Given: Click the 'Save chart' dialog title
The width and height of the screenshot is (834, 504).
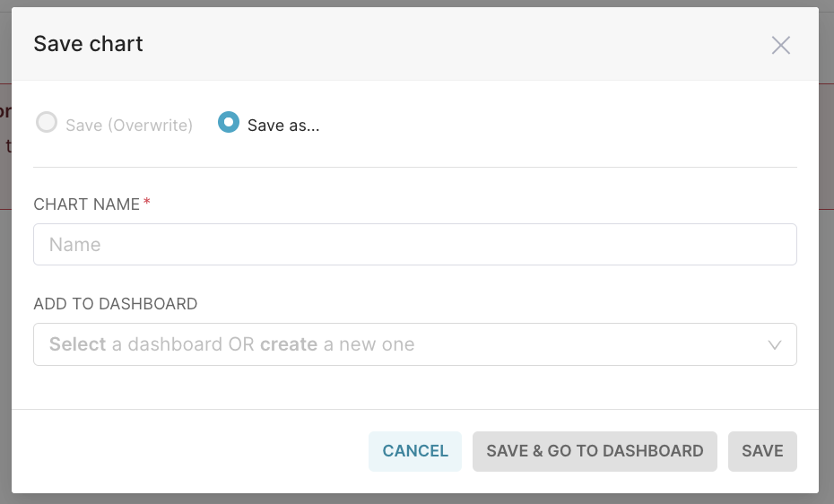Looking at the screenshot, I should coord(88,44).
